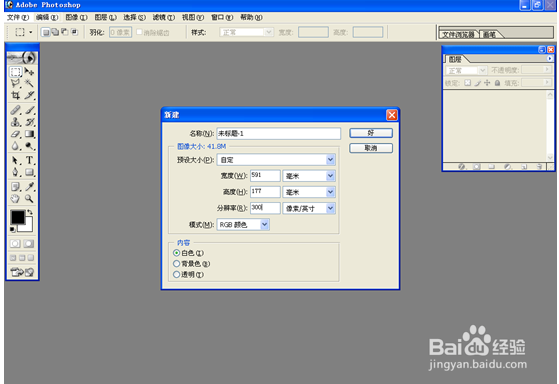Open Layers palette flyout menu arrow
Screen dimensions: 559x384
(550, 58)
